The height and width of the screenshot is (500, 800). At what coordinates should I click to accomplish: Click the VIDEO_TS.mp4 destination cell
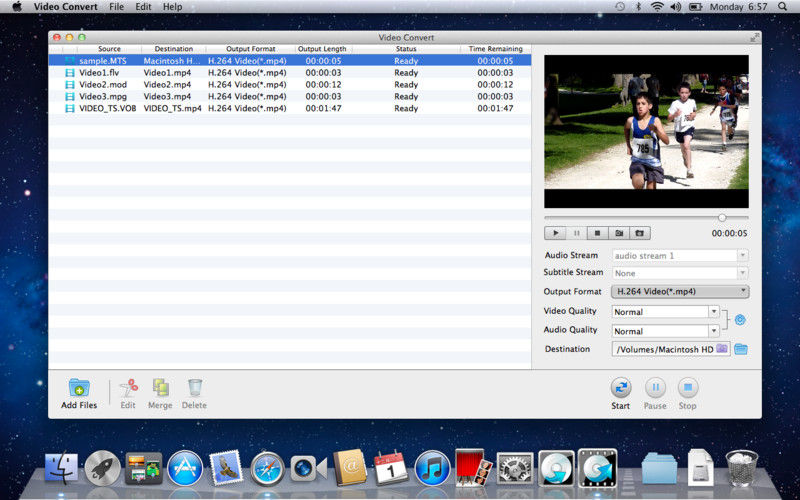click(172, 108)
